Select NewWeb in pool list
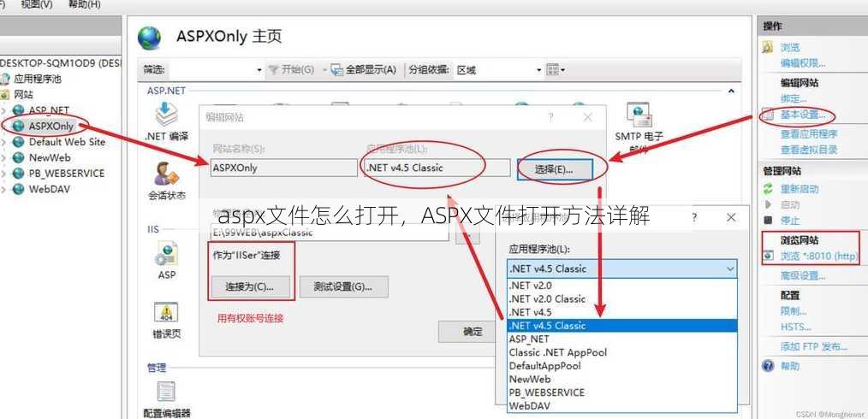This screenshot has height=419, width=868. pos(622,379)
